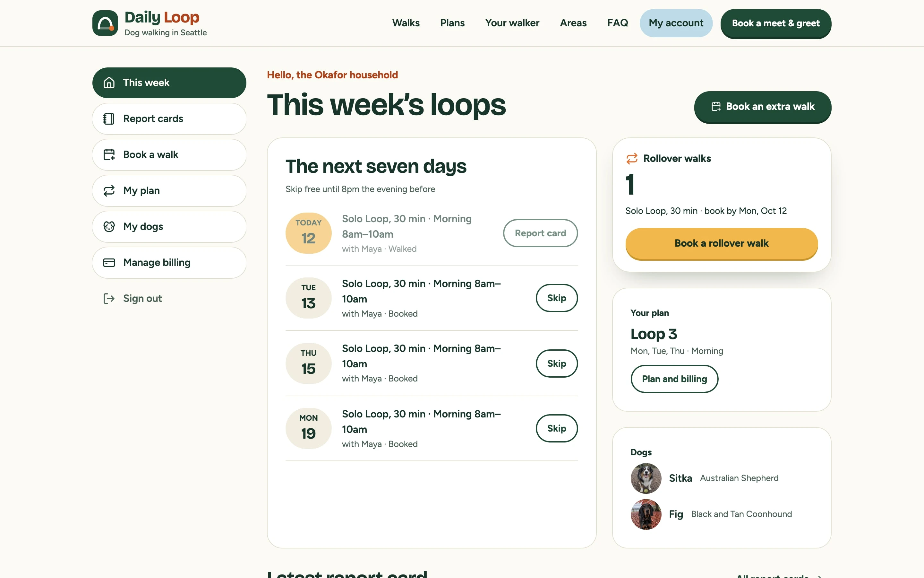Click 'with Maya · Walked' text
Viewport: 924px width, 578px height.
tap(379, 249)
